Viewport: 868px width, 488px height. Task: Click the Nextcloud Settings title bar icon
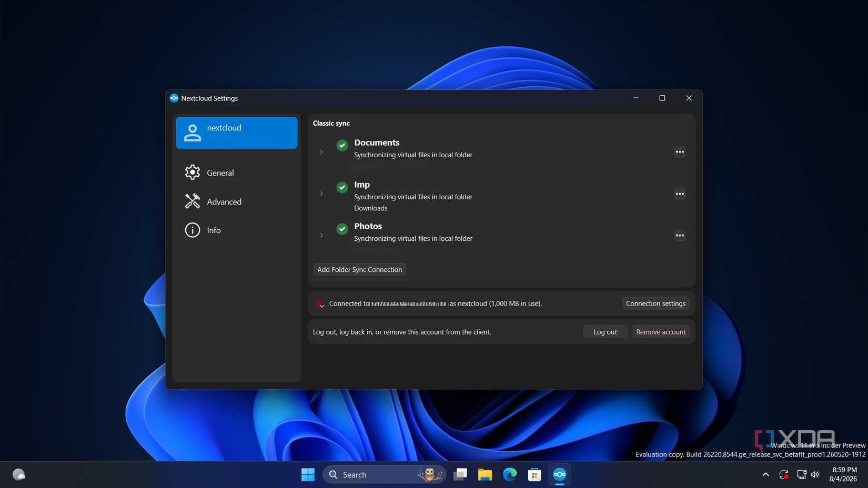(174, 98)
